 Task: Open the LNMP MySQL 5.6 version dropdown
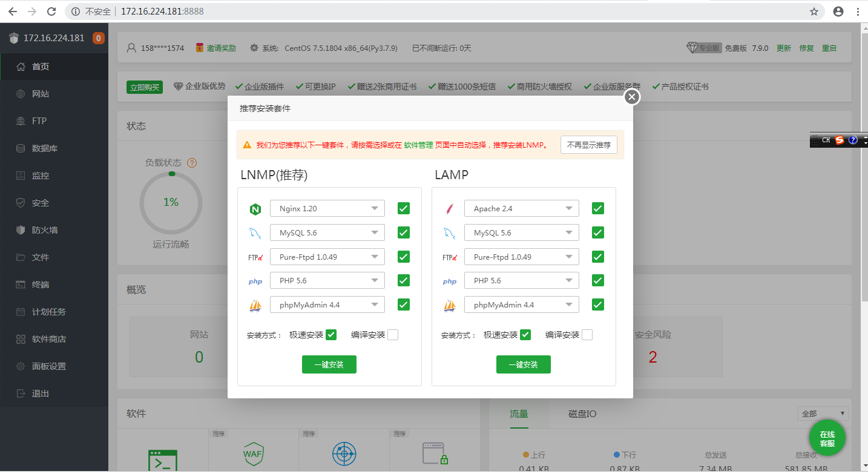pyautogui.click(x=327, y=232)
